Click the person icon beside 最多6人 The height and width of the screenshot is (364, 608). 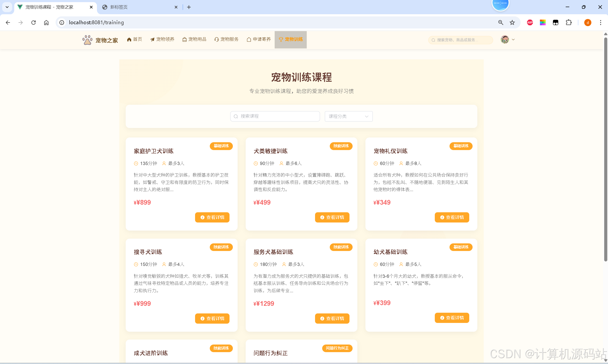[281, 163]
